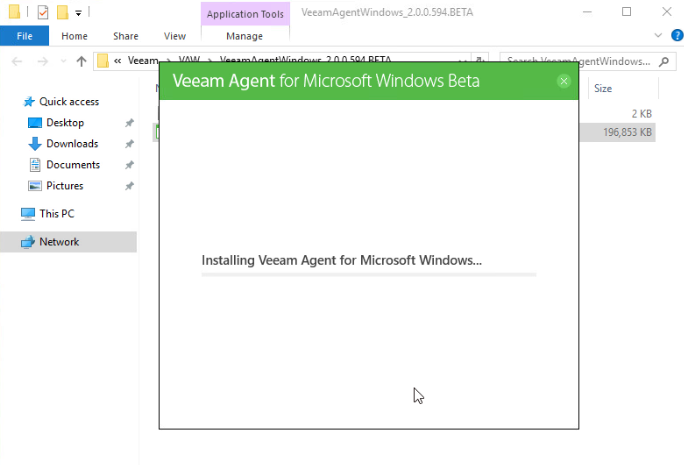Go back using the back arrow
Image resolution: width=684 pixels, height=465 pixels.
tap(17, 62)
